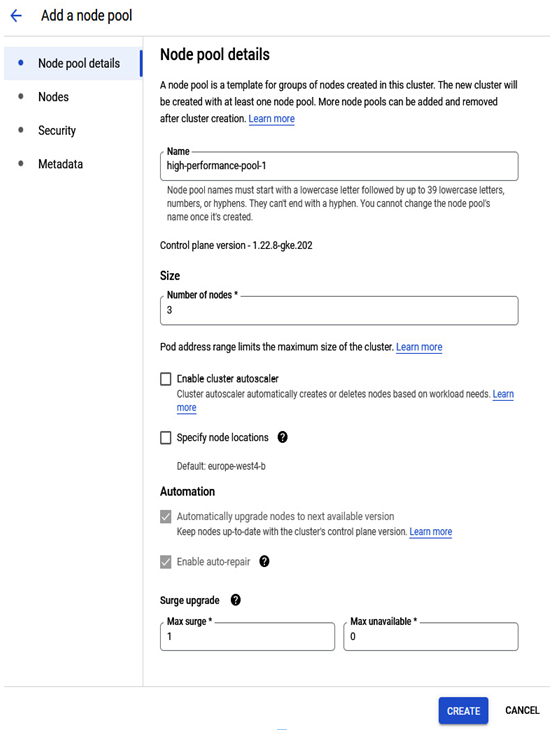Screen dimensions: 555x730
Task: Click the CANCEL button
Action: tap(522, 710)
